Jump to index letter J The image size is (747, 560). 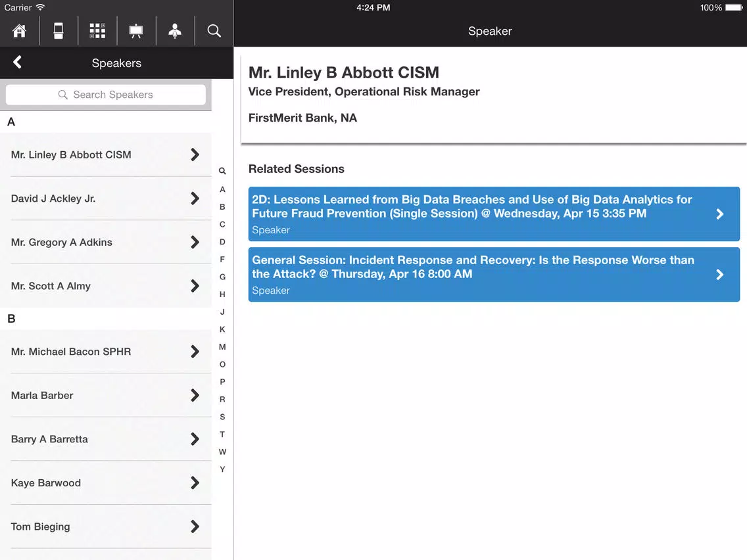coord(222,312)
